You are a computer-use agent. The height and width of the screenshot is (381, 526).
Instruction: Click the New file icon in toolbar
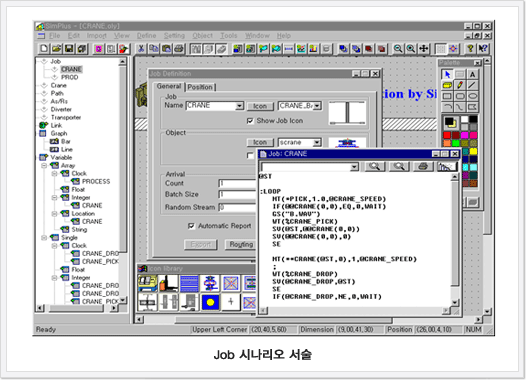click(44, 49)
